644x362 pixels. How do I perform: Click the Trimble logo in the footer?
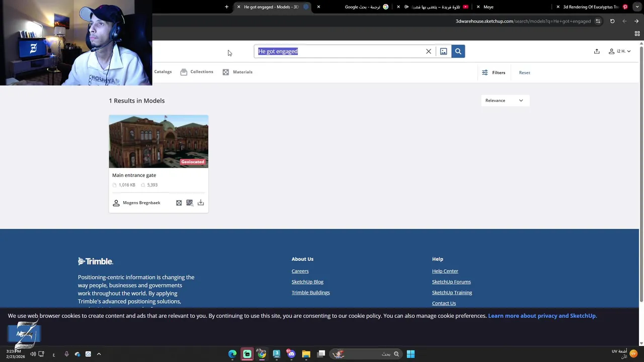pyautogui.click(x=96, y=261)
